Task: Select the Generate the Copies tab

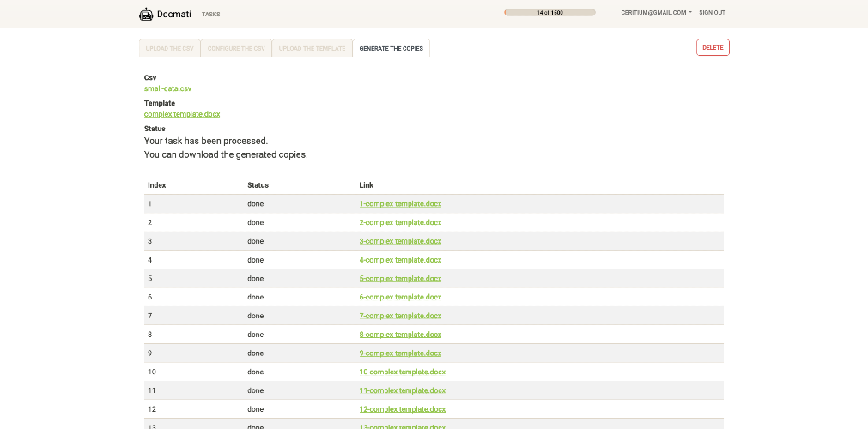Action: [x=391, y=48]
